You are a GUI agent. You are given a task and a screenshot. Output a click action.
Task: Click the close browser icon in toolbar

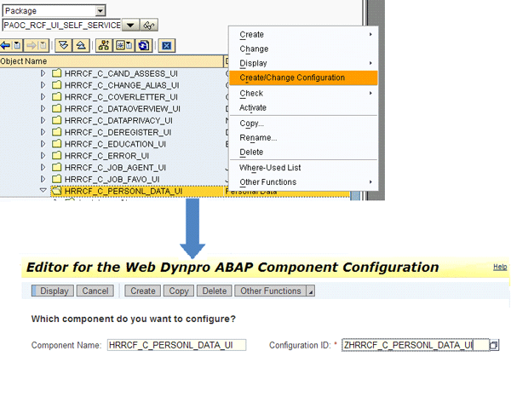point(167,45)
